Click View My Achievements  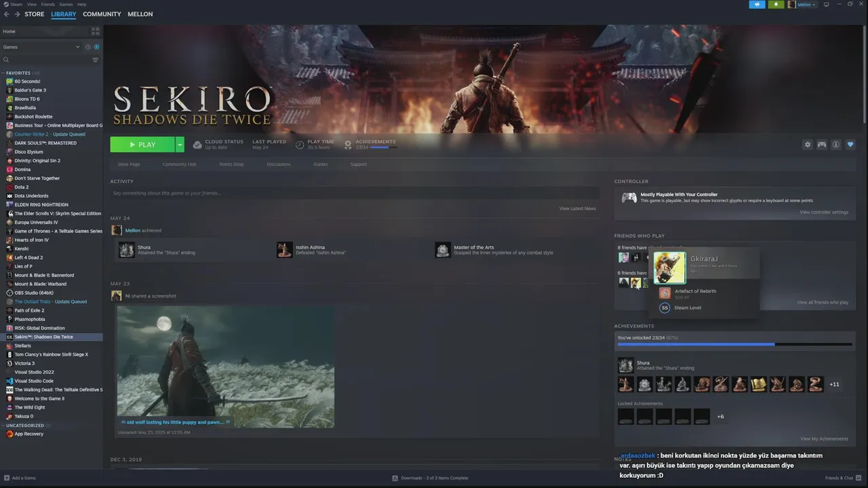coord(824,439)
